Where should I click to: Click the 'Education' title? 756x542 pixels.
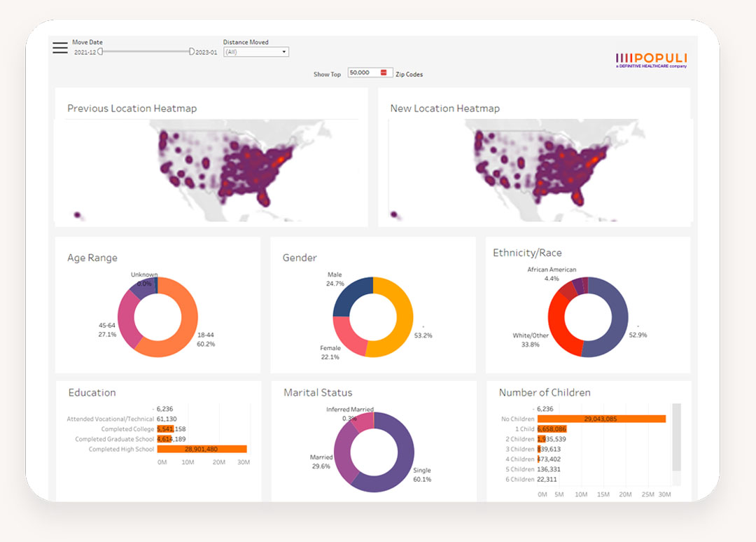92,393
